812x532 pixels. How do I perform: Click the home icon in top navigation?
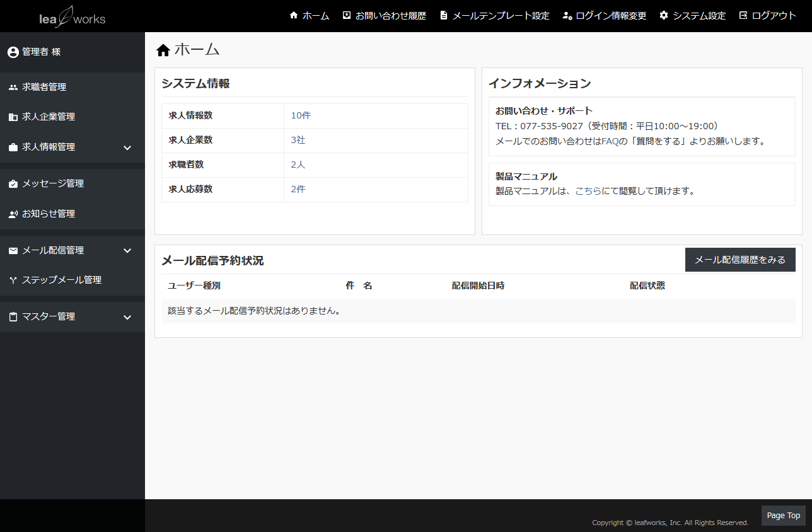click(x=294, y=16)
